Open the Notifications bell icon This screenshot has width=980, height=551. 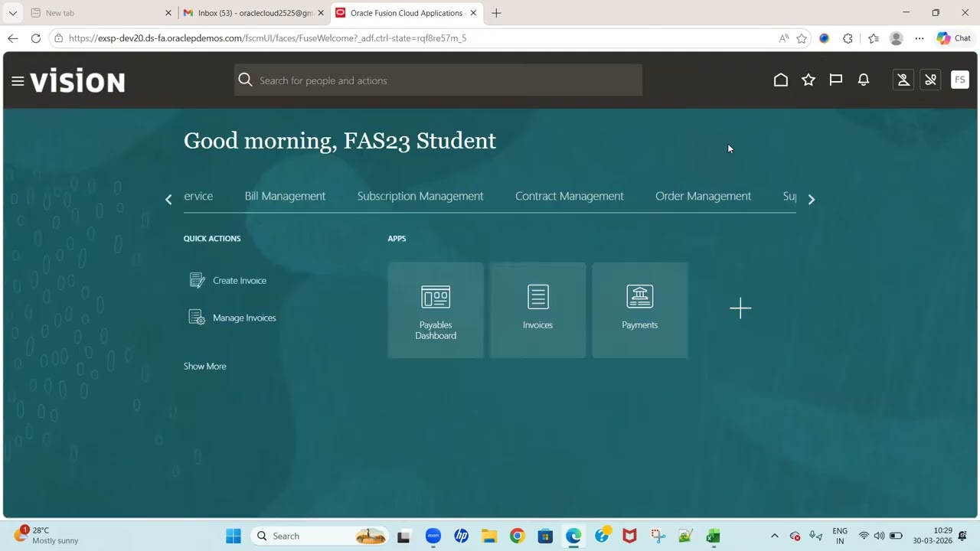[864, 80]
